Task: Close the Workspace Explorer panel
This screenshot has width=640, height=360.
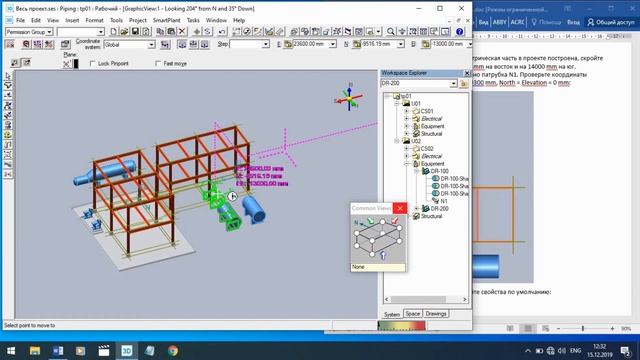Action: pos(467,73)
